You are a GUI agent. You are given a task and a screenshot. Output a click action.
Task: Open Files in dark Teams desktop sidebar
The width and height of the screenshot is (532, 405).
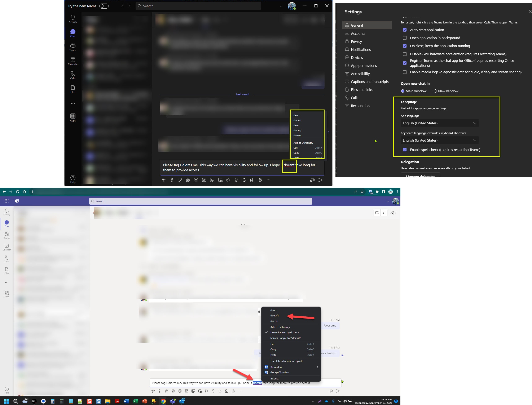point(73,89)
